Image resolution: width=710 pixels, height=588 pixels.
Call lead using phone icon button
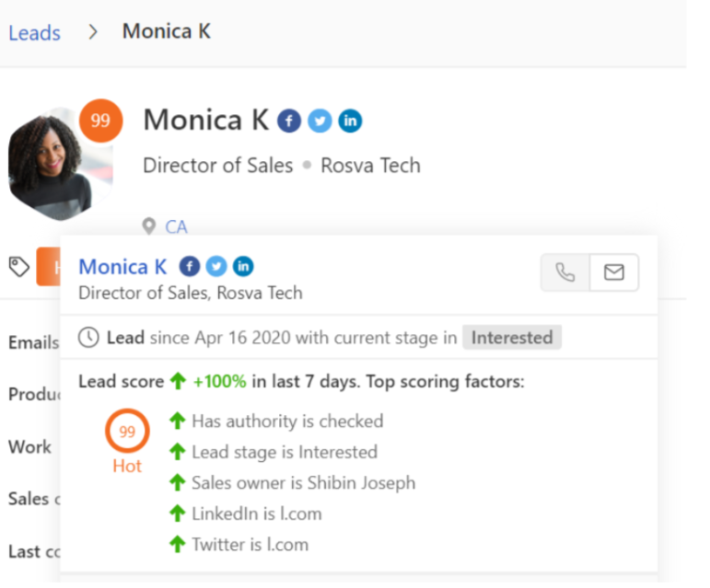pos(565,272)
